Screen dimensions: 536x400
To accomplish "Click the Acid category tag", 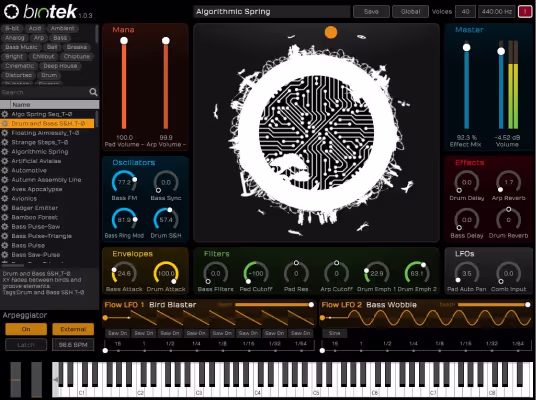I will coord(35,28).
